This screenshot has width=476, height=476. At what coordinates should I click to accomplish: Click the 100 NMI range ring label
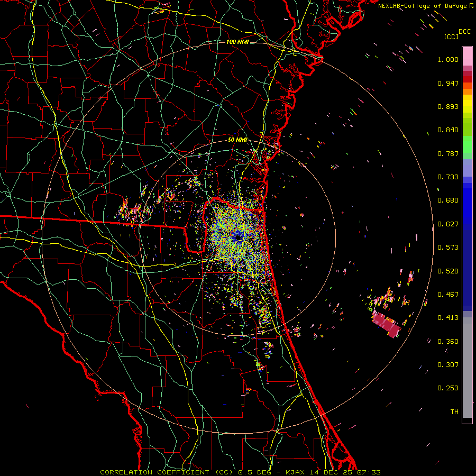point(237,42)
